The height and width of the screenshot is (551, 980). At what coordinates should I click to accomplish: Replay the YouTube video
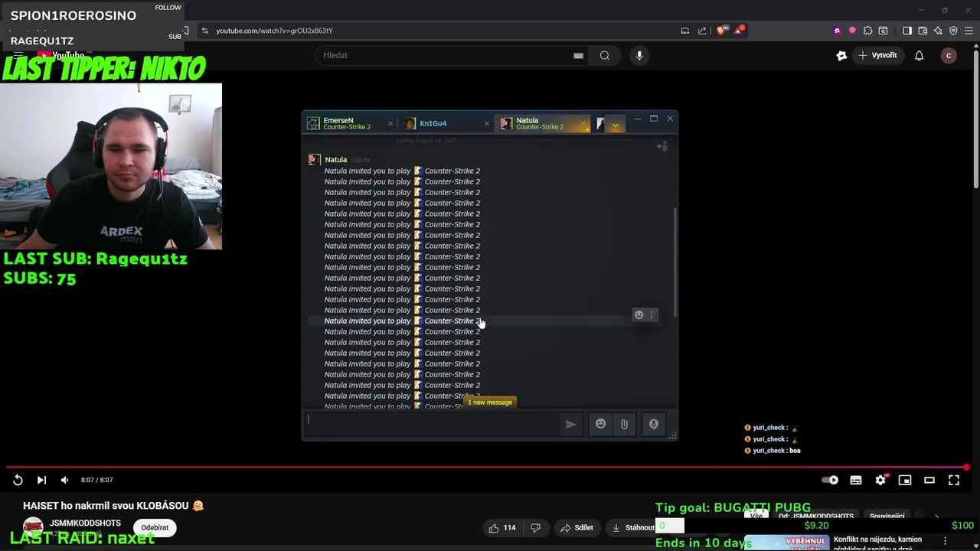point(18,480)
